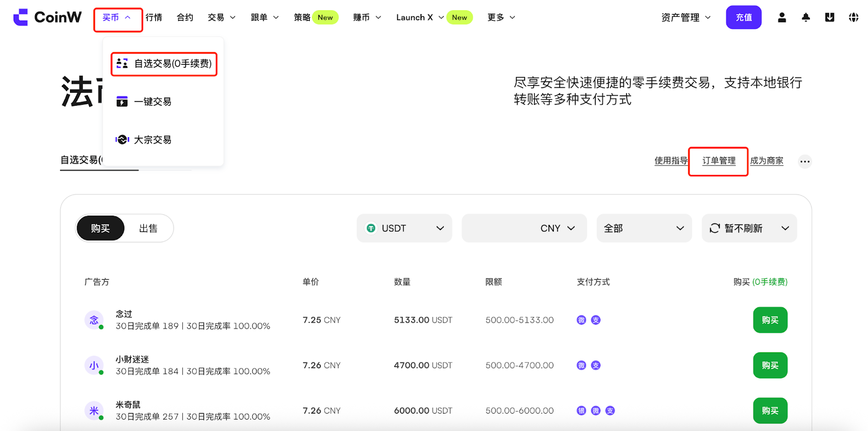Click the 限额 column header
Screen dimensions: 868x431
(494, 282)
